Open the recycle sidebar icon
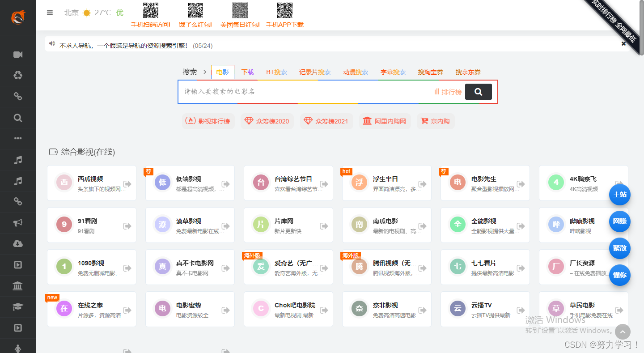The height and width of the screenshot is (353, 644). 18,75
